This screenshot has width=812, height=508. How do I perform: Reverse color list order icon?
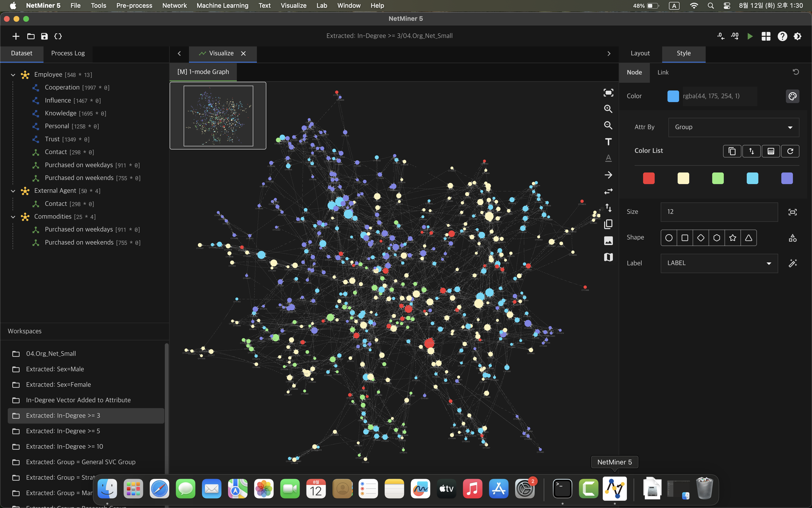pyautogui.click(x=752, y=151)
